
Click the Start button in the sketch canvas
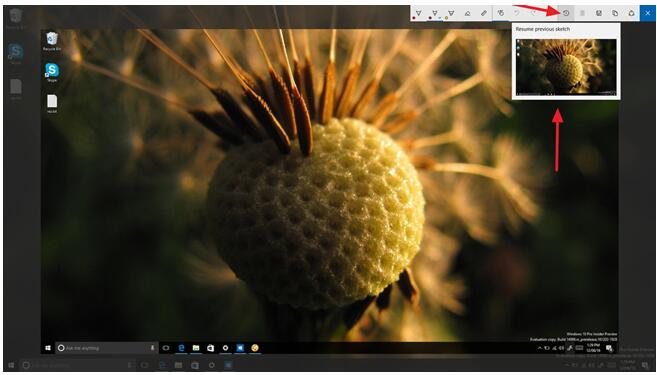[48, 348]
